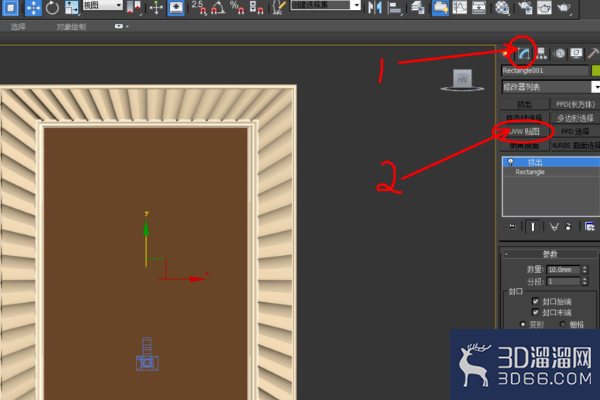Click the Mirror tool icon

tap(375, 7)
